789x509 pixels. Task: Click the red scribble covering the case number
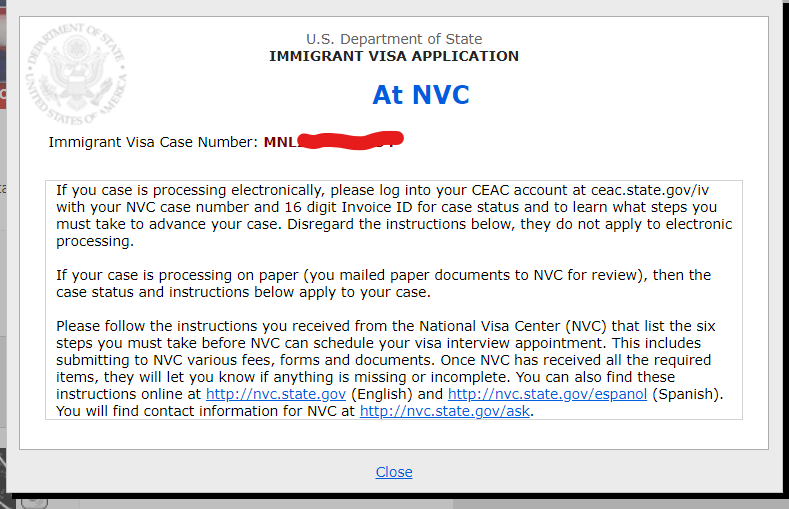click(350, 140)
